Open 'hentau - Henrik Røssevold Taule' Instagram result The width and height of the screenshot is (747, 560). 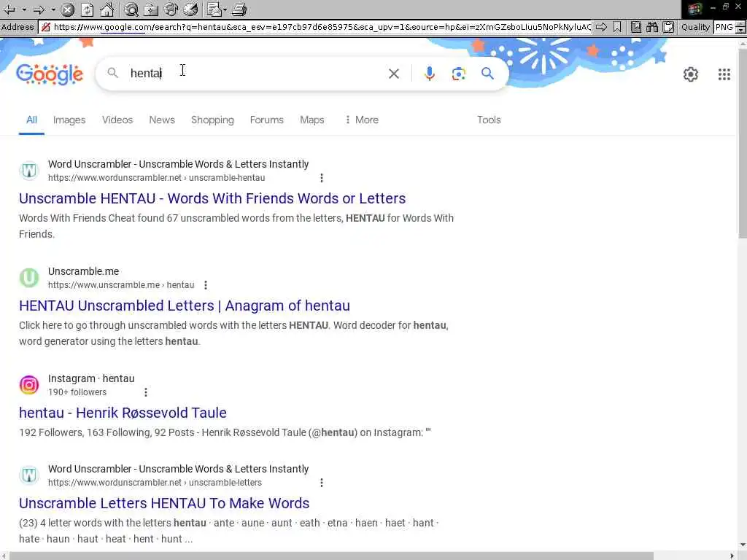click(123, 413)
